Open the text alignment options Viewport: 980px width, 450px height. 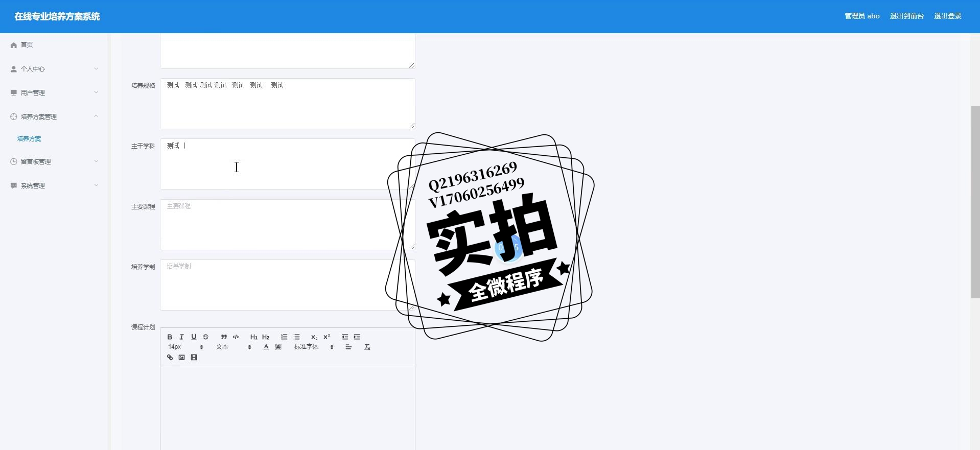(x=348, y=347)
